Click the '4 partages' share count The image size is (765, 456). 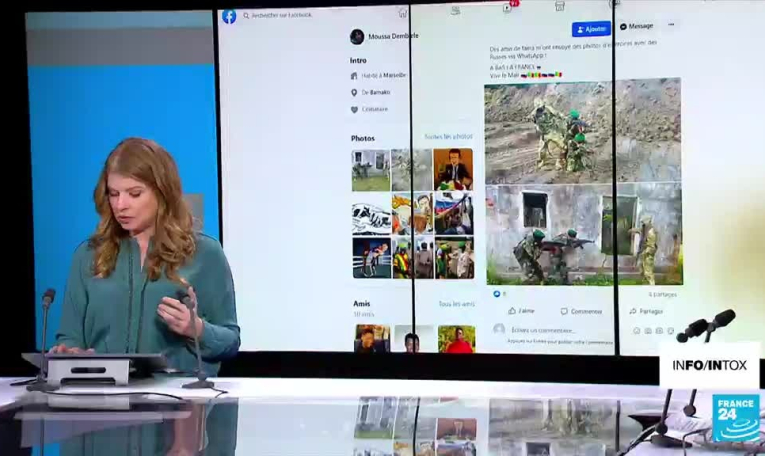point(662,295)
